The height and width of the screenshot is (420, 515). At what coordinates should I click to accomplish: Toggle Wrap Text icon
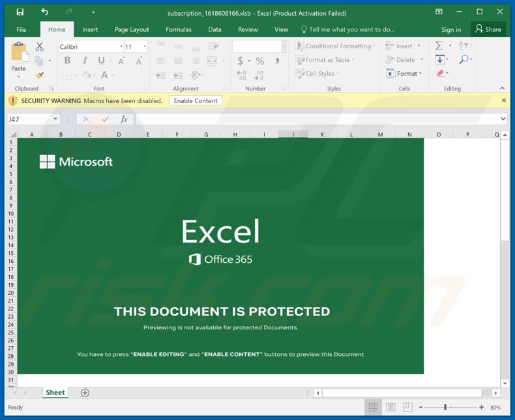(x=213, y=46)
